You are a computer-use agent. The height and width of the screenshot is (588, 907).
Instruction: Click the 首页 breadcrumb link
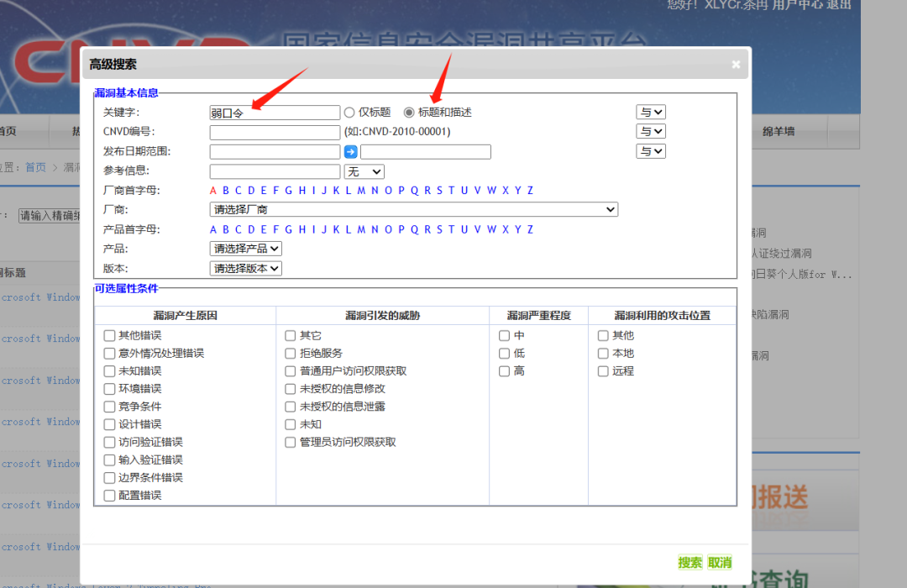[35, 167]
